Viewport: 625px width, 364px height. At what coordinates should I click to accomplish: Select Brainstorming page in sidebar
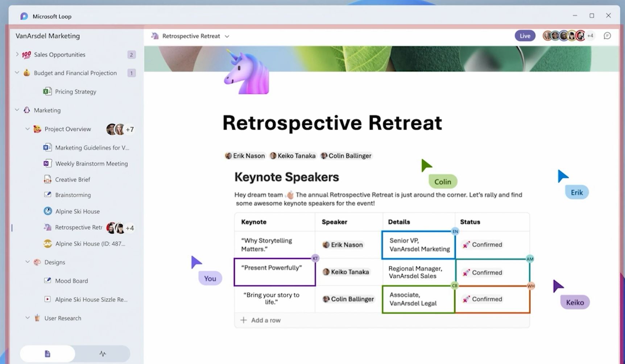pos(73,195)
